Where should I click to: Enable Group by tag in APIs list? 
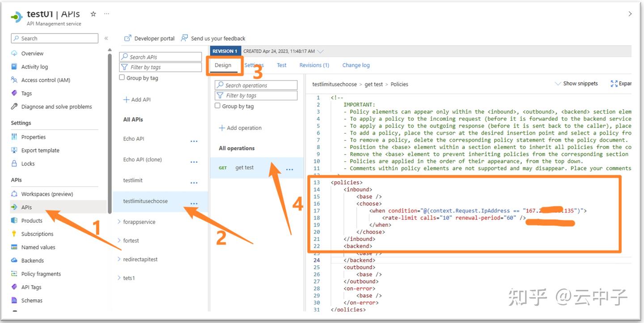tap(122, 77)
